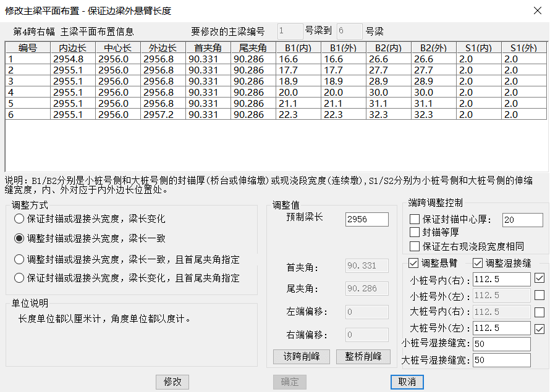The height and width of the screenshot is (392, 550).
Task: Select radio option 保证封锚或湿接头宽度，梁长变化
Action: pyautogui.click(x=19, y=219)
